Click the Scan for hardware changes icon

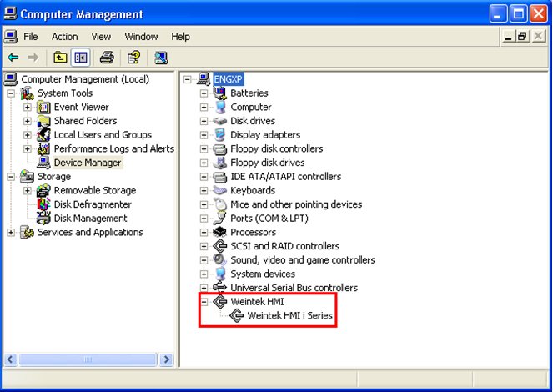161,57
